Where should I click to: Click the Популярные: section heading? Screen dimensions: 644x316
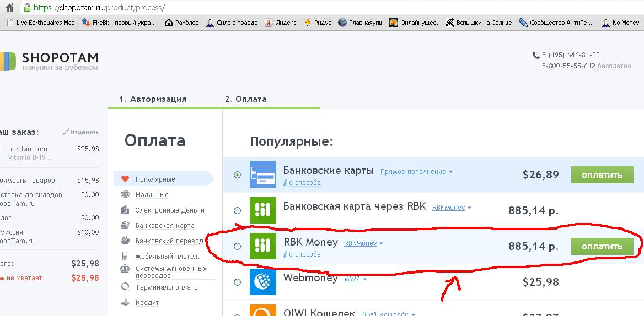tap(292, 142)
